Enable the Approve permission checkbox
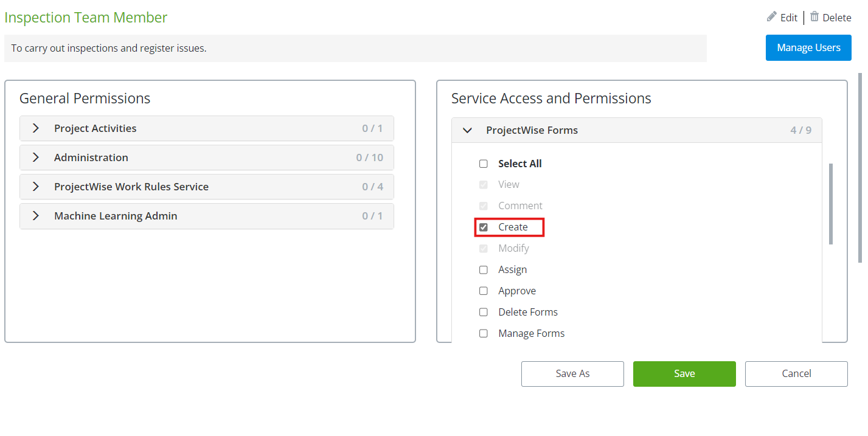The height and width of the screenshot is (436, 868). [x=484, y=291]
